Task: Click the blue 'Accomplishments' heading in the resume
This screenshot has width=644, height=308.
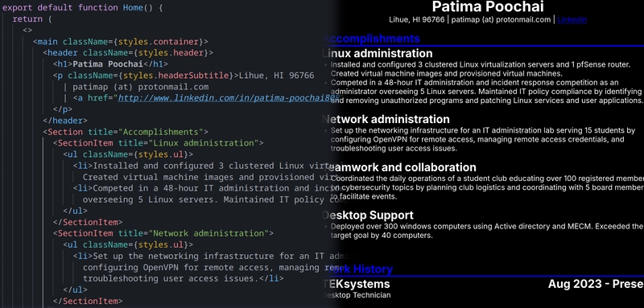Action: (x=372, y=39)
